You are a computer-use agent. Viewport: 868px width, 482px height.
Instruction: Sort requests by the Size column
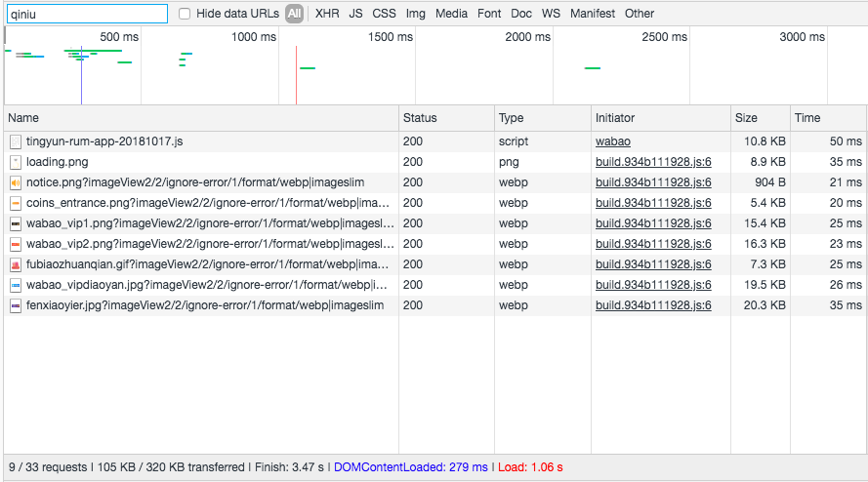point(760,118)
